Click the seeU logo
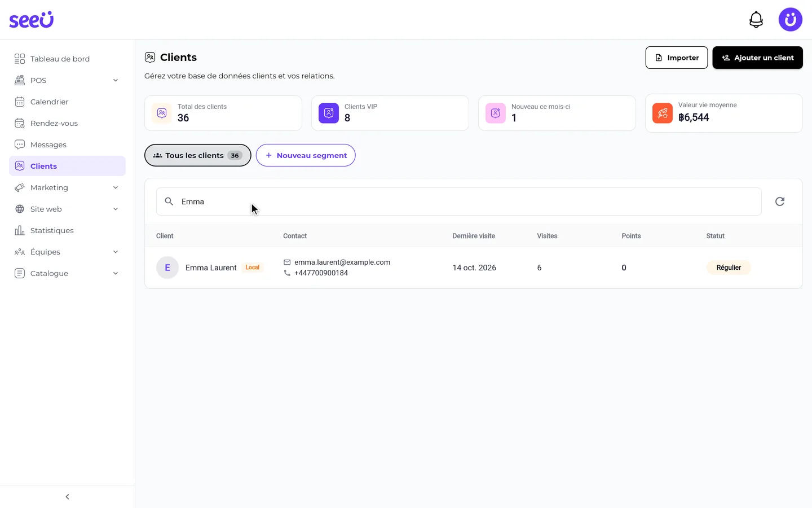812x508 pixels. point(32,20)
